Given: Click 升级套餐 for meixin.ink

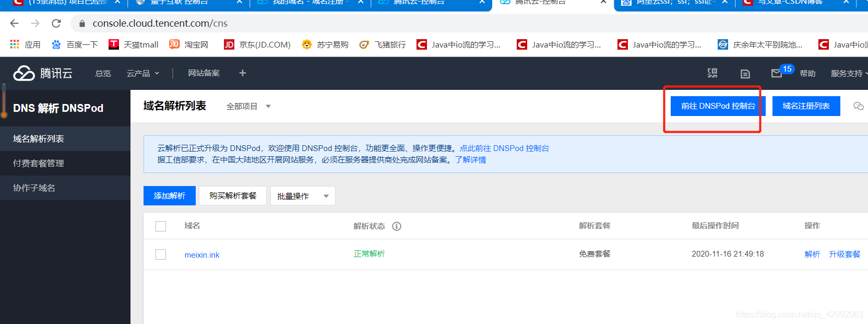Looking at the screenshot, I should point(845,254).
